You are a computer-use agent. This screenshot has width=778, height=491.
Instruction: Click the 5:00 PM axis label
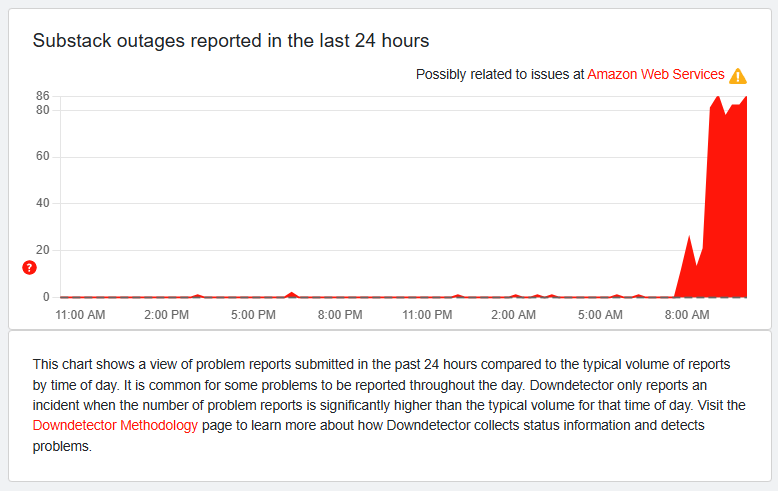(253, 315)
